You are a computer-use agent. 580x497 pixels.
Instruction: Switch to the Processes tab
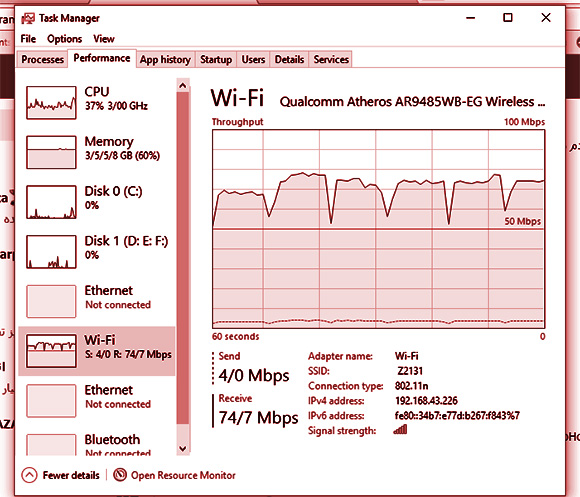pyautogui.click(x=42, y=60)
